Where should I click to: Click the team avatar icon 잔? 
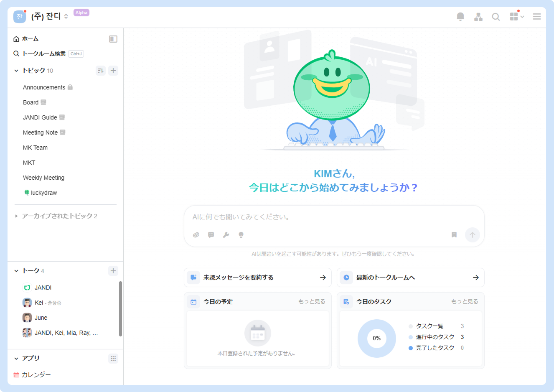click(20, 17)
